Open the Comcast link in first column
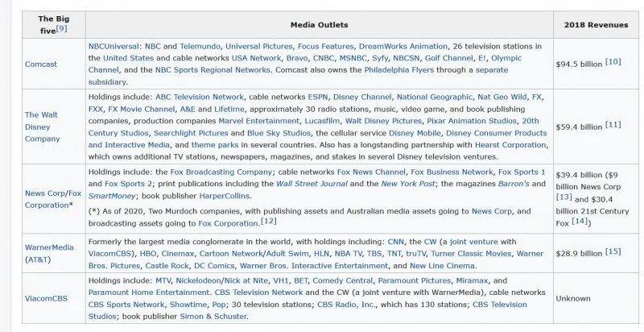Screen dimensions: 644x332 pyautogui.click(x=41, y=64)
